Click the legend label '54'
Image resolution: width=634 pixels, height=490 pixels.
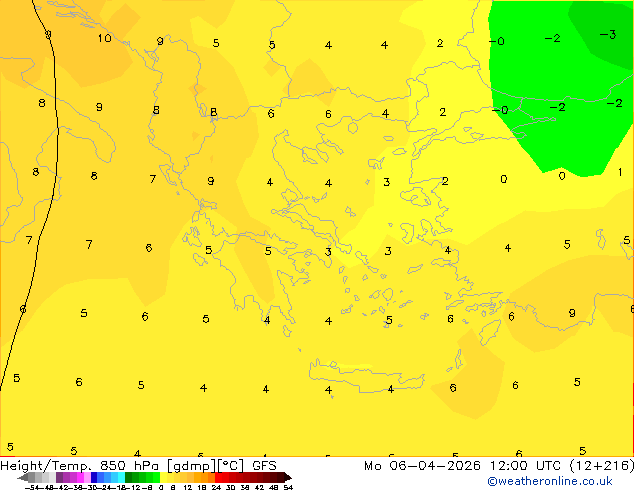(x=288, y=487)
